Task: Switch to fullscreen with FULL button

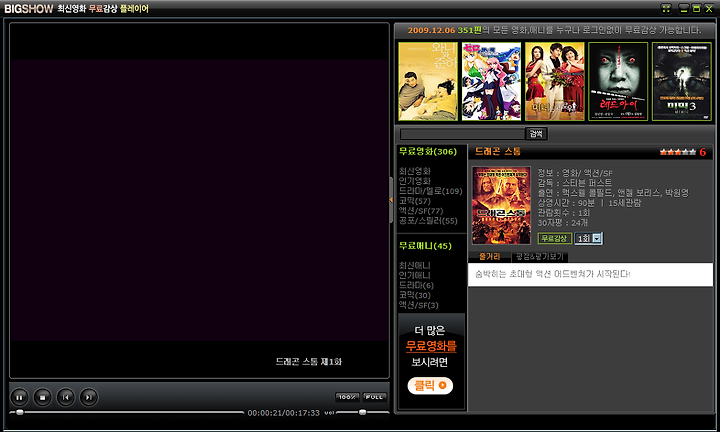Action: [375, 397]
